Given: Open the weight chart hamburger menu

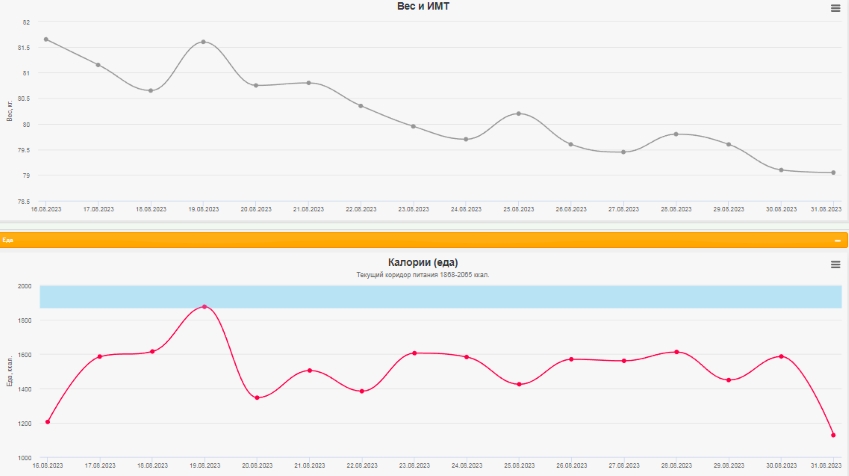Looking at the screenshot, I should pyautogui.click(x=835, y=8).
